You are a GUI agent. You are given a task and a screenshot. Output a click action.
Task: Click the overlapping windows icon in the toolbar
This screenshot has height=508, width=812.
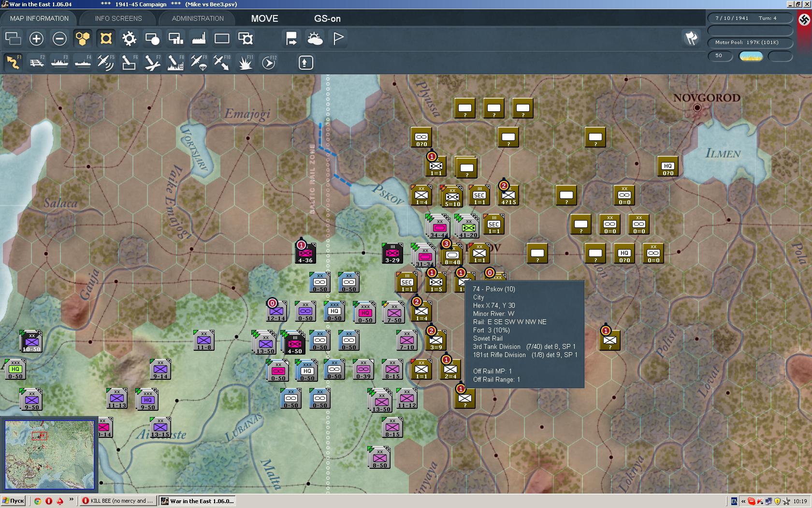[x=13, y=38]
